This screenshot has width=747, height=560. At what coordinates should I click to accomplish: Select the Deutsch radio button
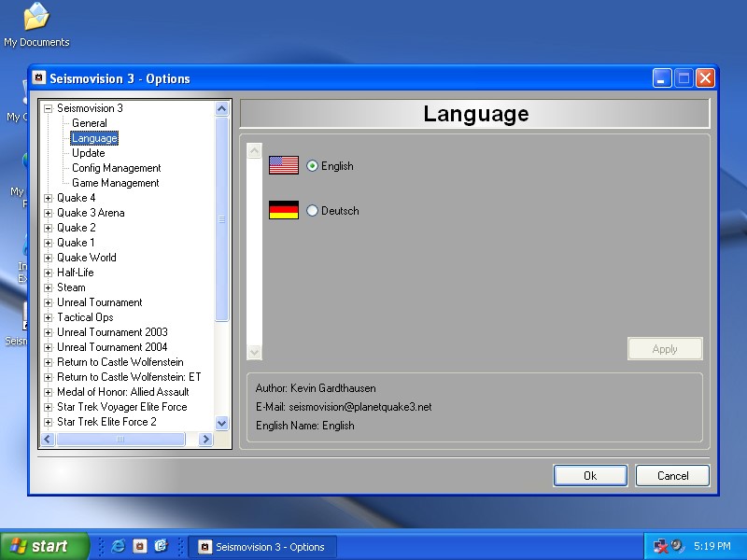click(x=312, y=211)
